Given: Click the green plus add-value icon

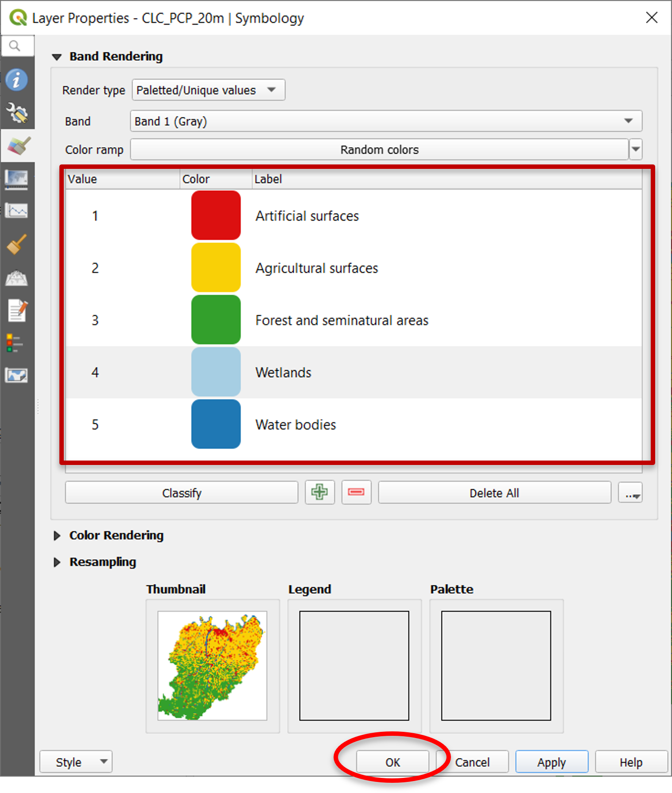Looking at the screenshot, I should [x=319, y=492].
